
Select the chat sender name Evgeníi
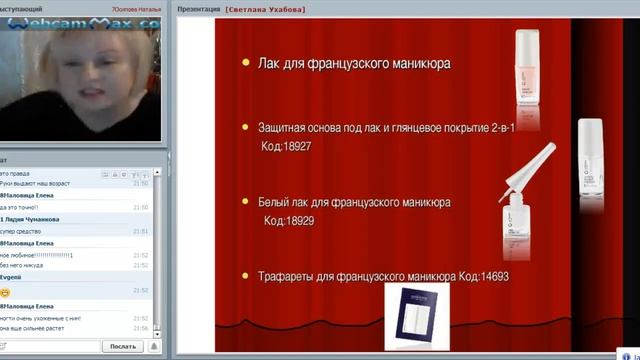pos(11,277)
